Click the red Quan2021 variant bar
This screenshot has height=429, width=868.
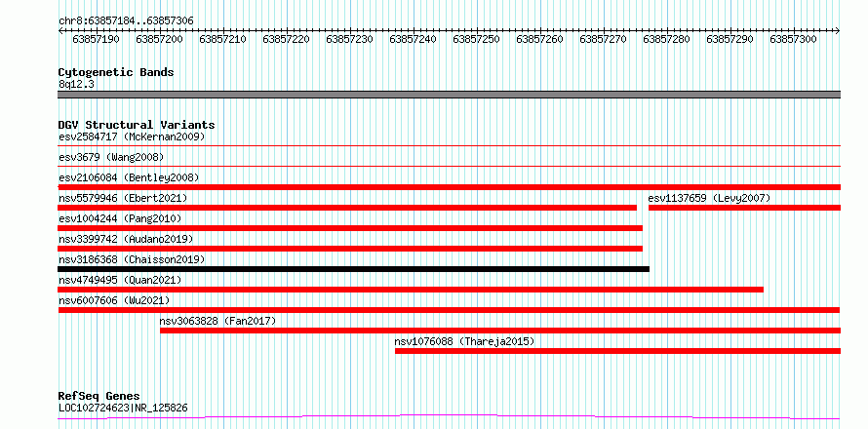coord(411,290)
